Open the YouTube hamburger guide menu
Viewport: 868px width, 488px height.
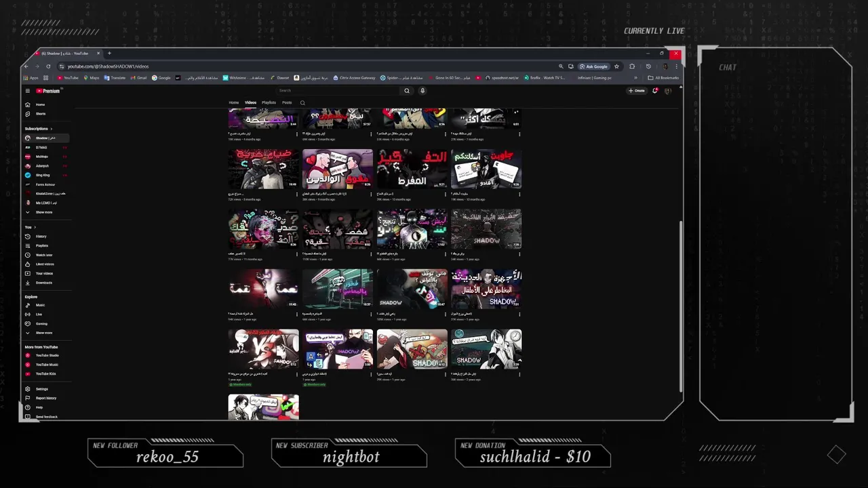[x=28, y=91]
